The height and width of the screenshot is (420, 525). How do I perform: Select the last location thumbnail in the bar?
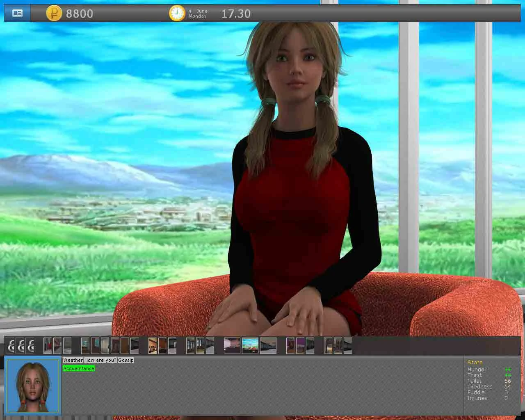click(348, 346)
